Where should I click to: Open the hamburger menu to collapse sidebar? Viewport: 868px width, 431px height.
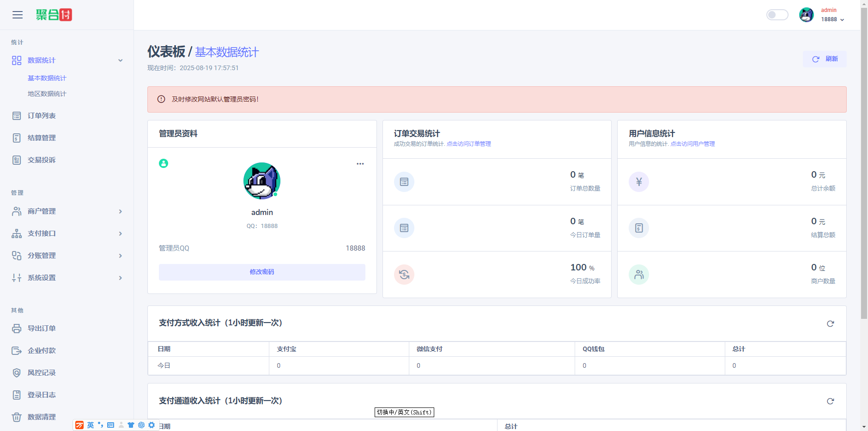point(17,14)
